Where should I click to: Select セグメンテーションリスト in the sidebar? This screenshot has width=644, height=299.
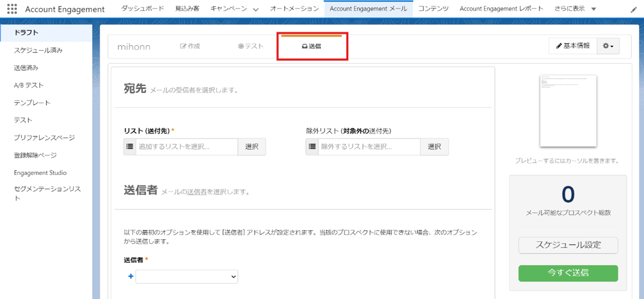pyautogui.click(x=48, y=193)
